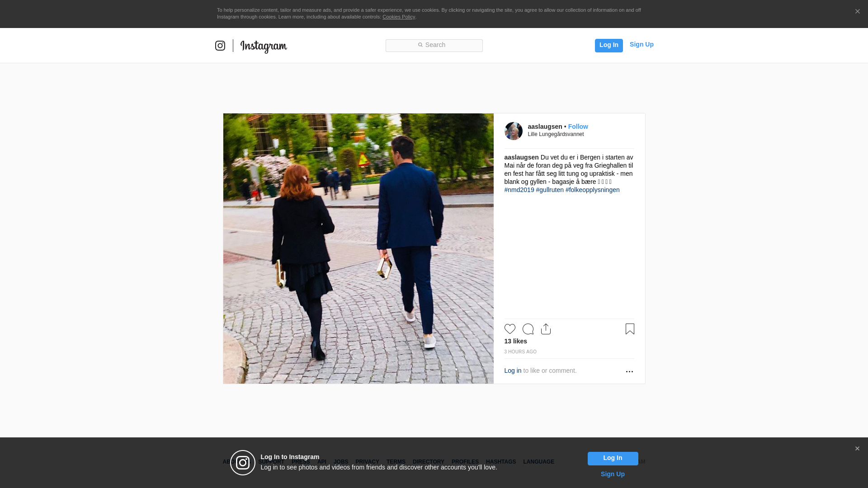Save post with the bookmark icon
Screen dimensions: 868x488
630,329
